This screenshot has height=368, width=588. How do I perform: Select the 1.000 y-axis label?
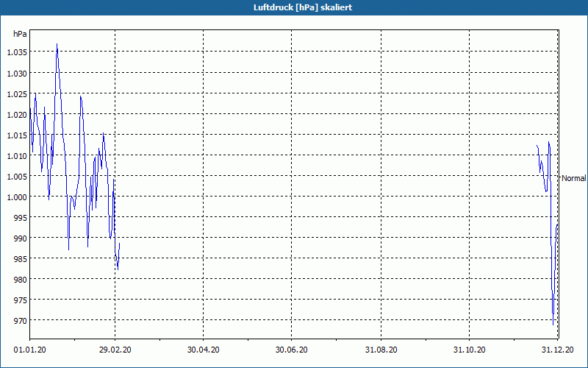point(17,197)
